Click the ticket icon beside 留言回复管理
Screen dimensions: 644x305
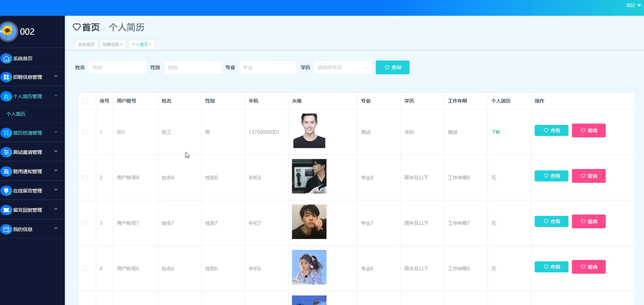coord(6,210)
